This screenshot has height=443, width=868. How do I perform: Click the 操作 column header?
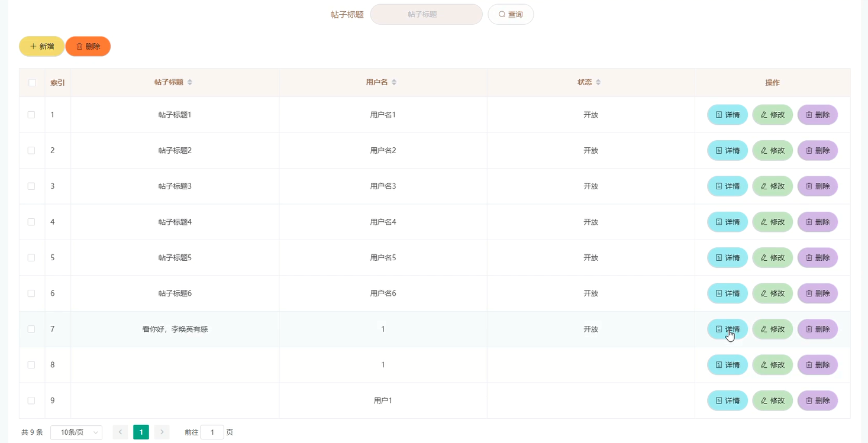click(772, 83)
